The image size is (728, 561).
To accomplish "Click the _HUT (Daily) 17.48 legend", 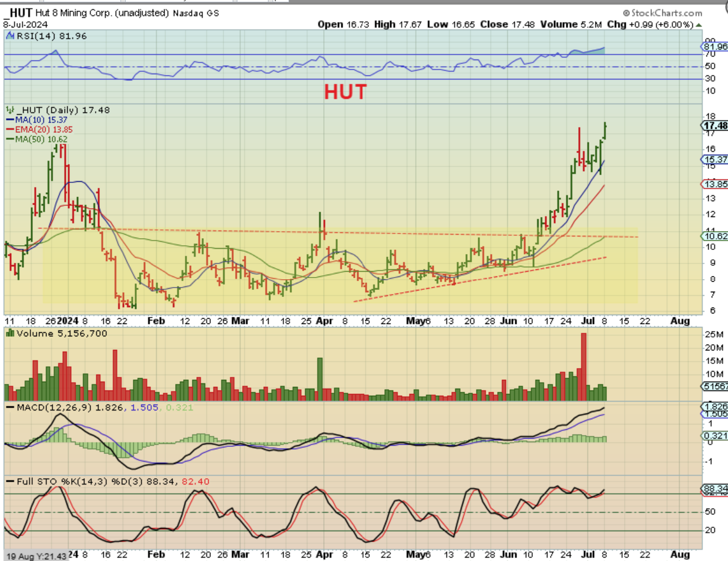I will click(63, 110).
